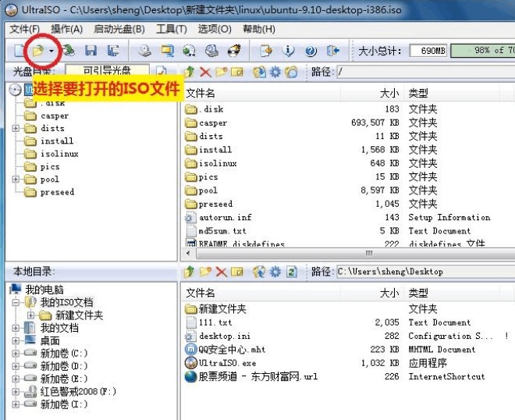
Task: Click the image file list horizontal scrollbar
Action: coord(356,253)
